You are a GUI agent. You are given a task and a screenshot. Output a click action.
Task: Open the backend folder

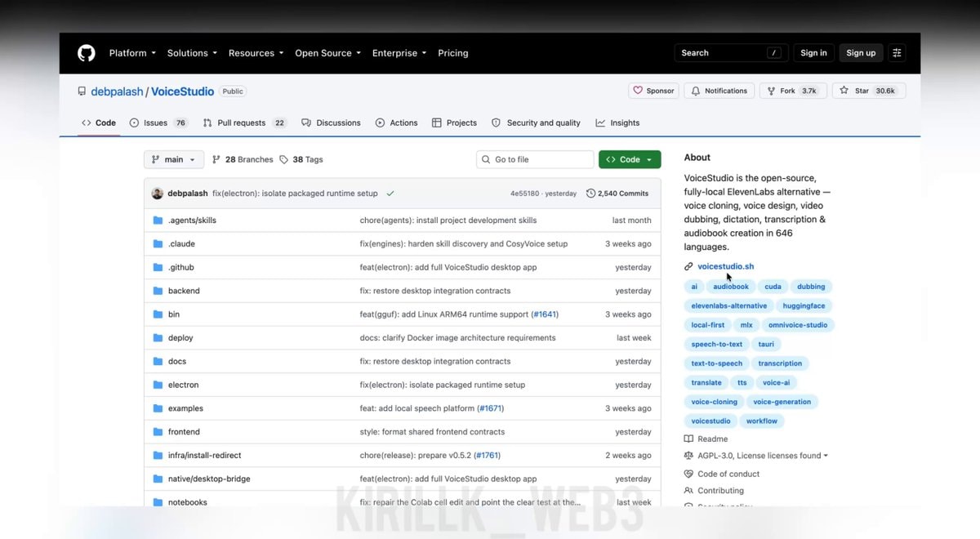(x=184, y=291)
